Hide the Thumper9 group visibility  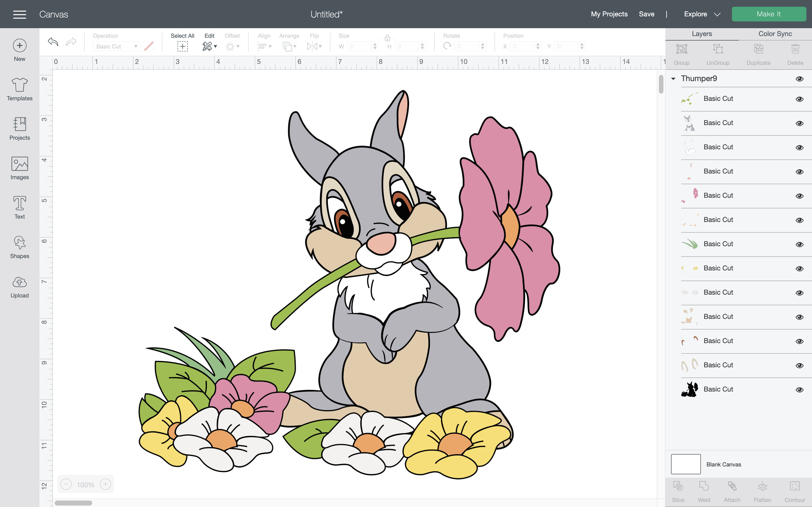tap(800, 79)
